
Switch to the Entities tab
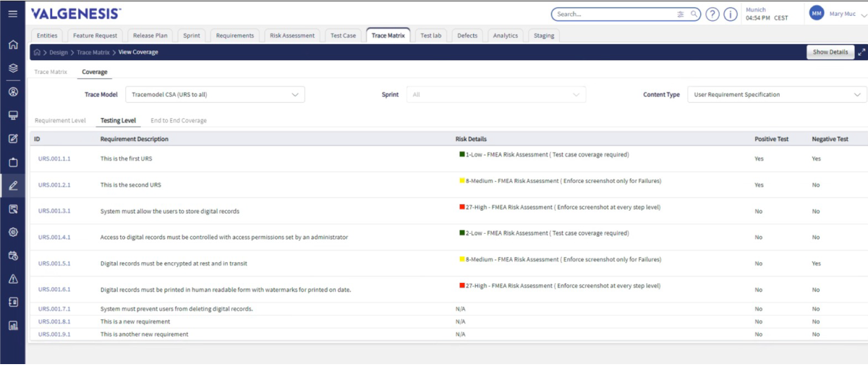click(x=47, y=35)
